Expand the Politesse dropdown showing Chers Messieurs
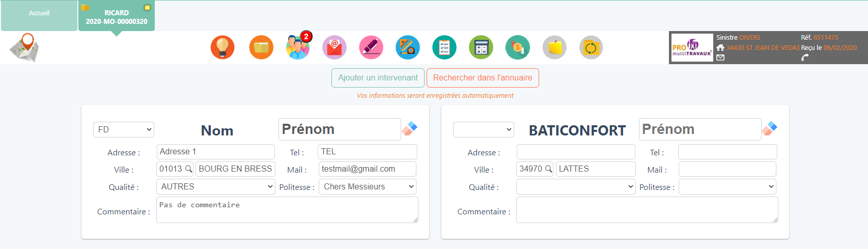The width and height of the screenshot is (868, 249). [x=368, y=187]
